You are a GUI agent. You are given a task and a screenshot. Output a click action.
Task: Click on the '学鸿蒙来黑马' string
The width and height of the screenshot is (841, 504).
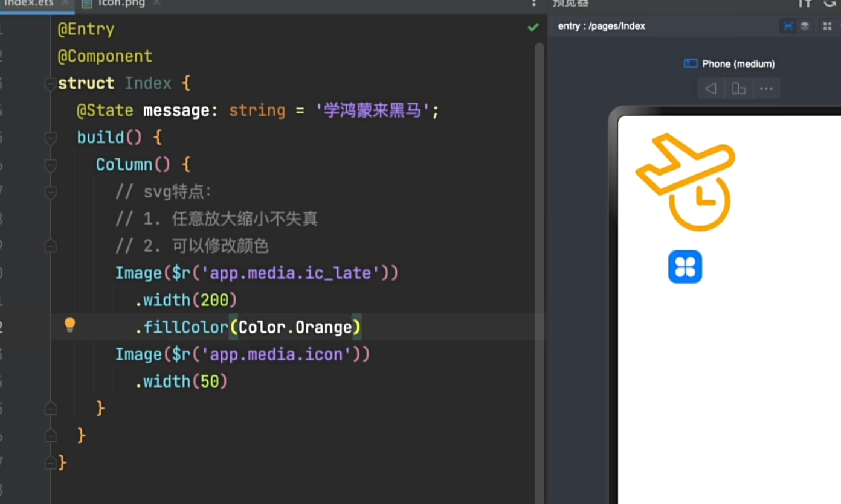tap(373, 110)
